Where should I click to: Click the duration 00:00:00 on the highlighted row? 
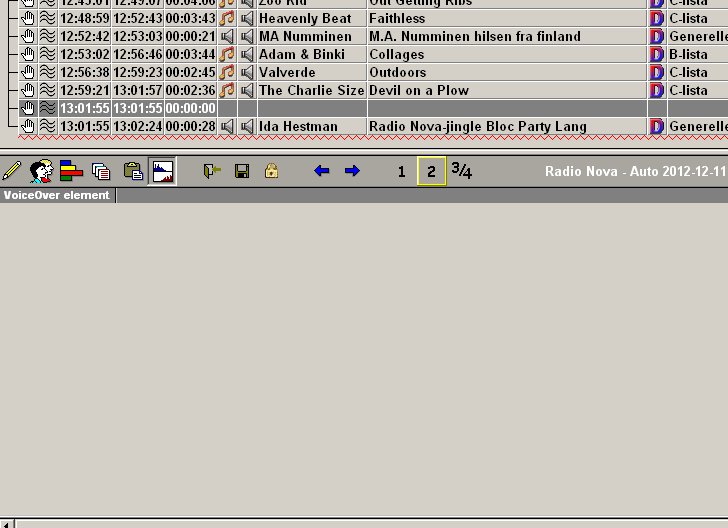pos(190,108)
